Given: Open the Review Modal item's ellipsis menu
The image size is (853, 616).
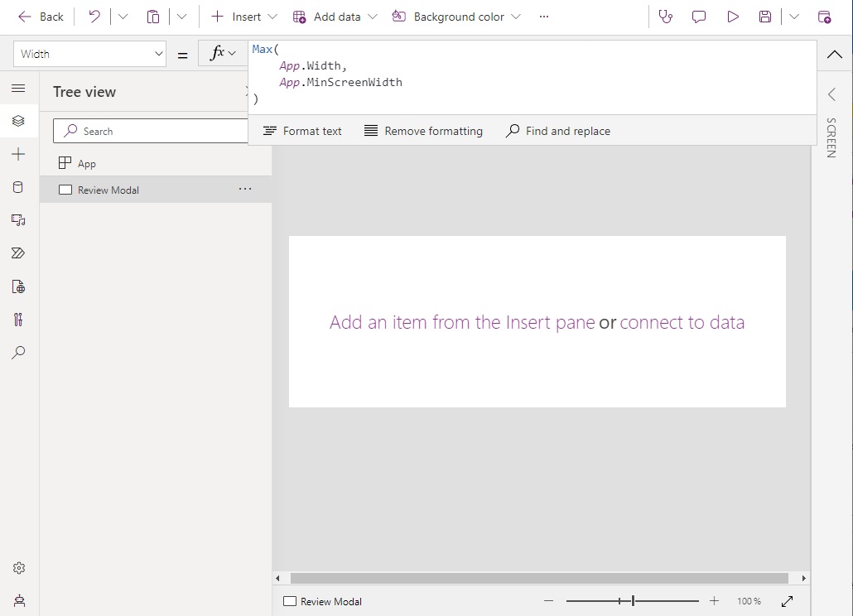Looking at the screenshot, I should click(x=245, y=190).
